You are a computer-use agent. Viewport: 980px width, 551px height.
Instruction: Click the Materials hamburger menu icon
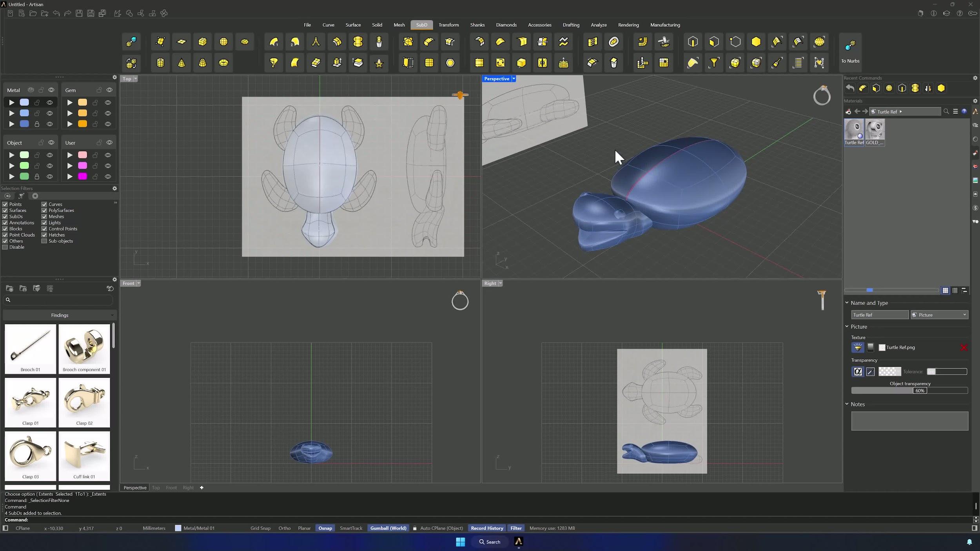955,112
